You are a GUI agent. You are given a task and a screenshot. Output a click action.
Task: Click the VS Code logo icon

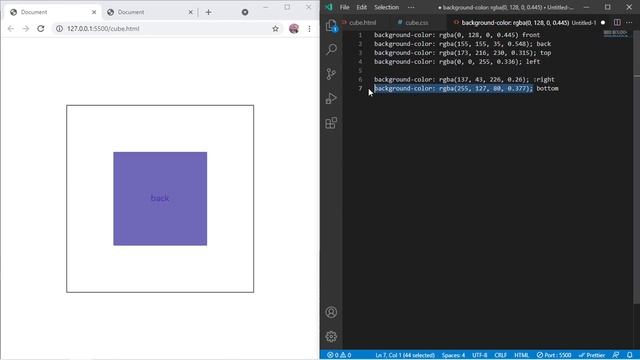pyautogui.click(x=329, y=7)
